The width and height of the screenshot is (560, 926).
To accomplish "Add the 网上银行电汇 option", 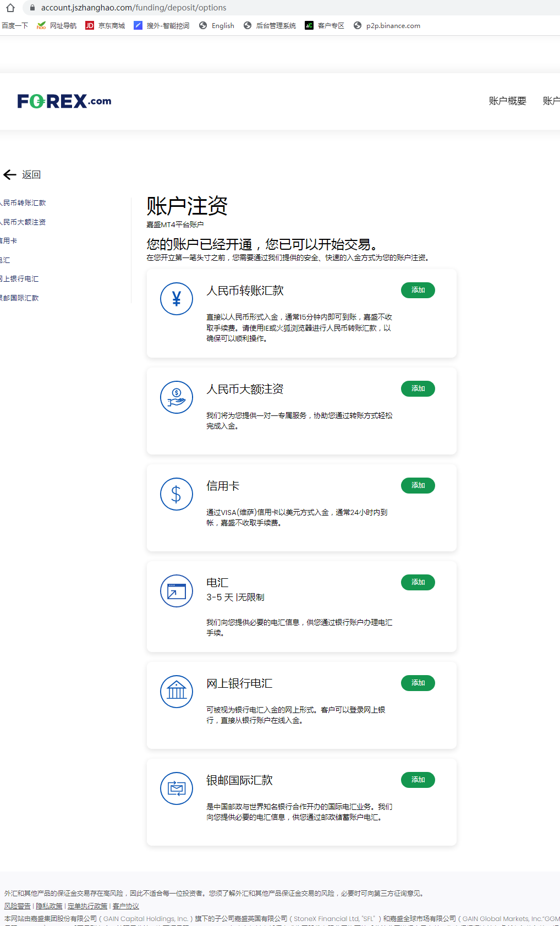I will (x=418, y=683).
